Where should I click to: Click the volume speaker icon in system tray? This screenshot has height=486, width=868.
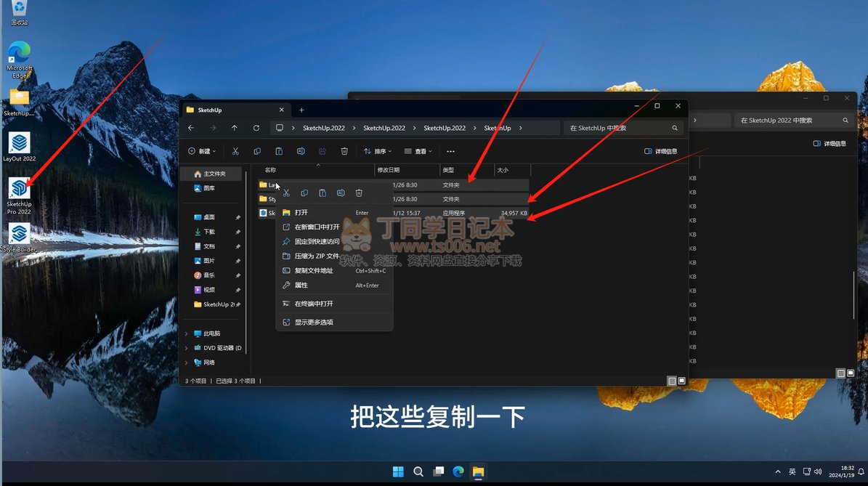tap(818, 471)
